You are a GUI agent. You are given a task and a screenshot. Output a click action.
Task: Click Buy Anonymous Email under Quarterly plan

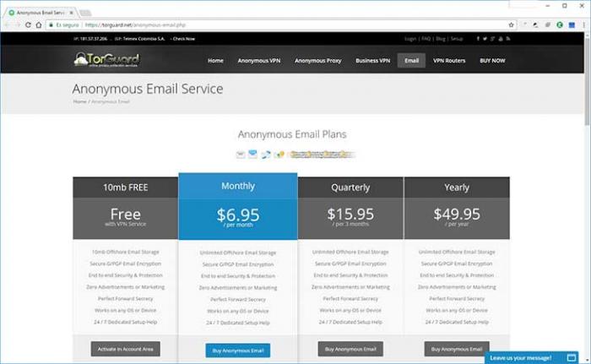pyautogui.click(x=350, y=349)
